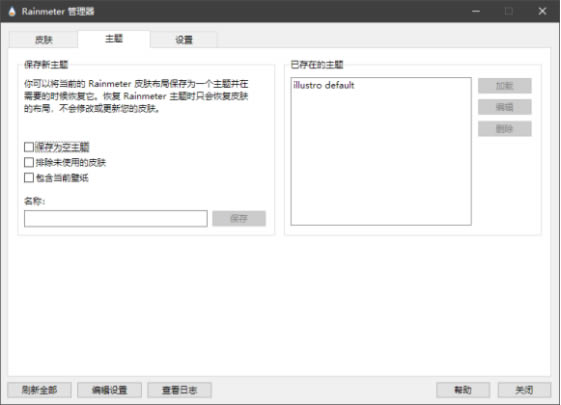Minimize the Rainmeter manager window

(476, 11)
